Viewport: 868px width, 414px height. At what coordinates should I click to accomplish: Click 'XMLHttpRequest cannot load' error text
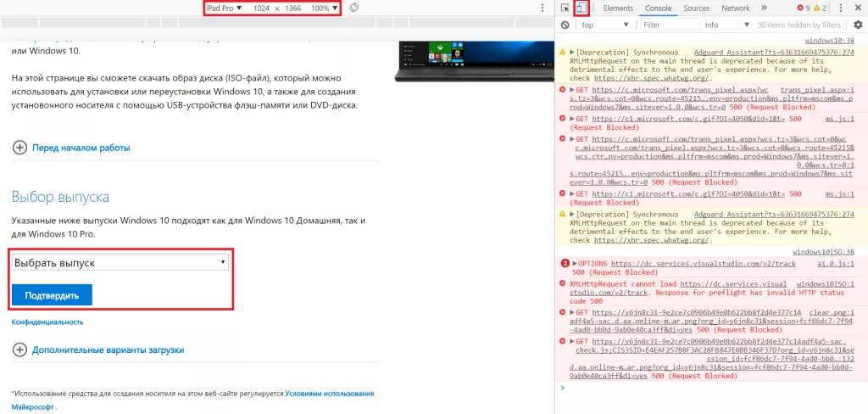[623, 283]
